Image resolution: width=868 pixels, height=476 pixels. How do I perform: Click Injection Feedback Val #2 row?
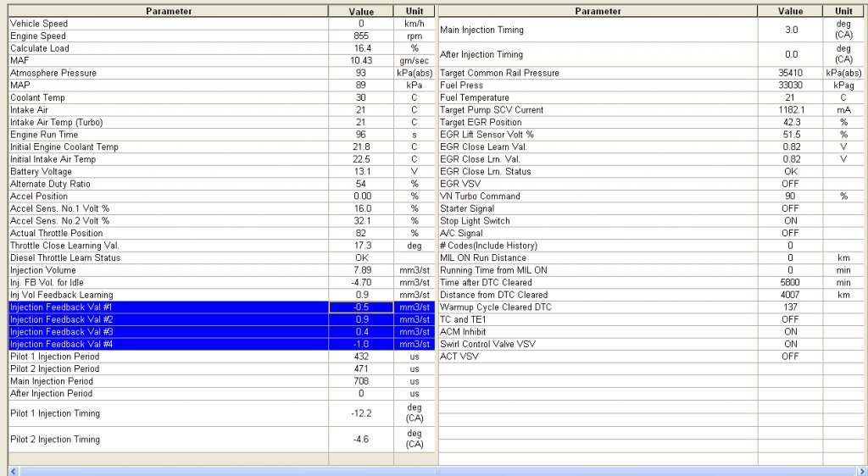(x=222, y=319)
